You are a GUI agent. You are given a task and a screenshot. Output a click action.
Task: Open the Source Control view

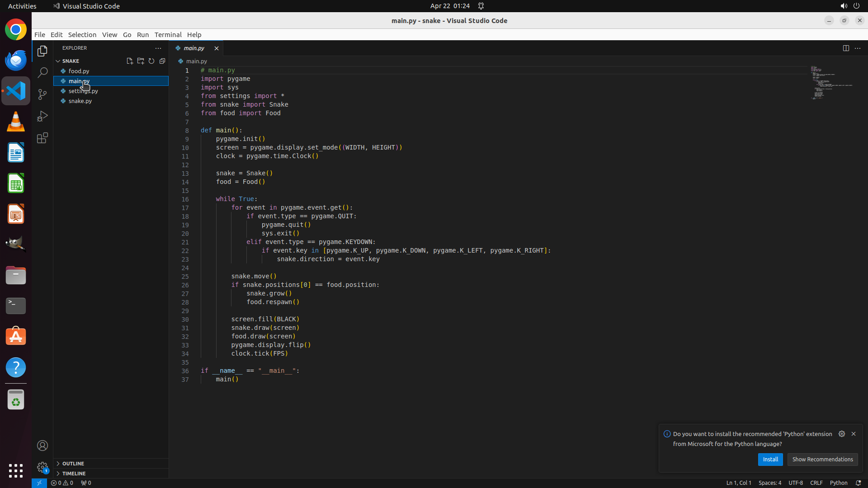(x=42, y=94)
